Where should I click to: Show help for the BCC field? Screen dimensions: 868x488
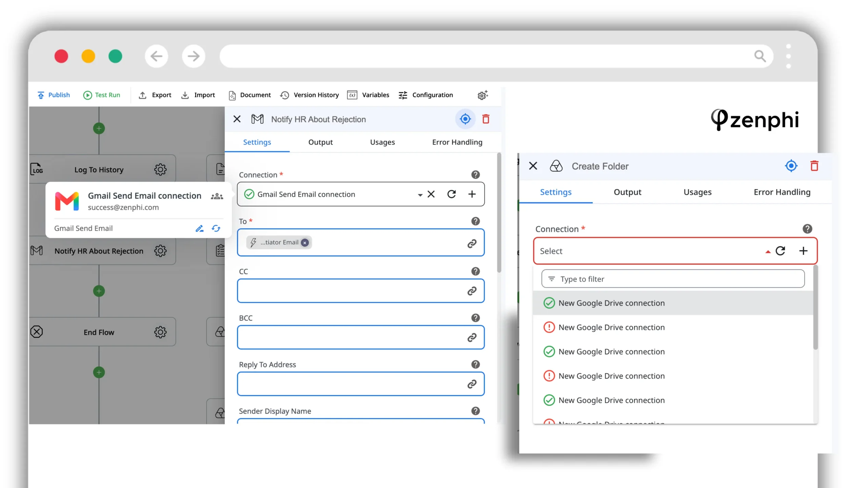click(x=475, y=318)
